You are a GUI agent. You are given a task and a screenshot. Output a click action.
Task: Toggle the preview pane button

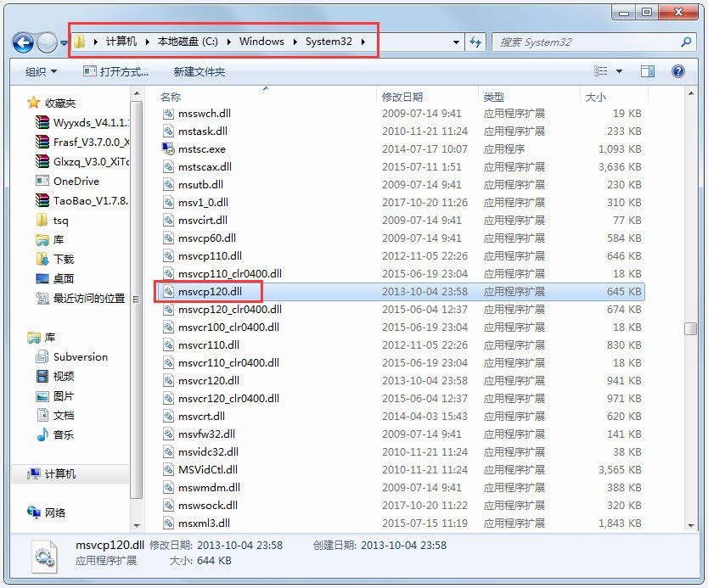coord(647,71)
